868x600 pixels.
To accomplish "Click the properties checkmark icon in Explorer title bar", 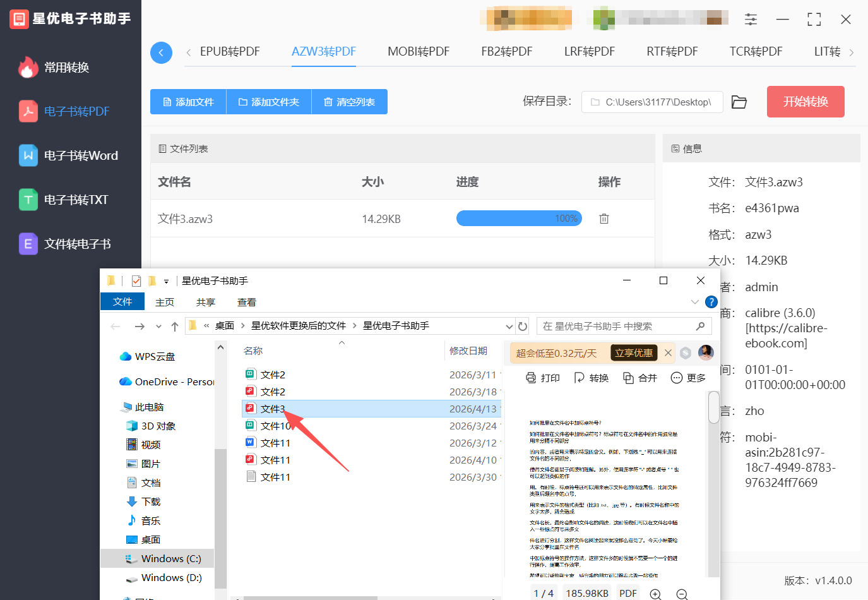I will click(136, 281).
